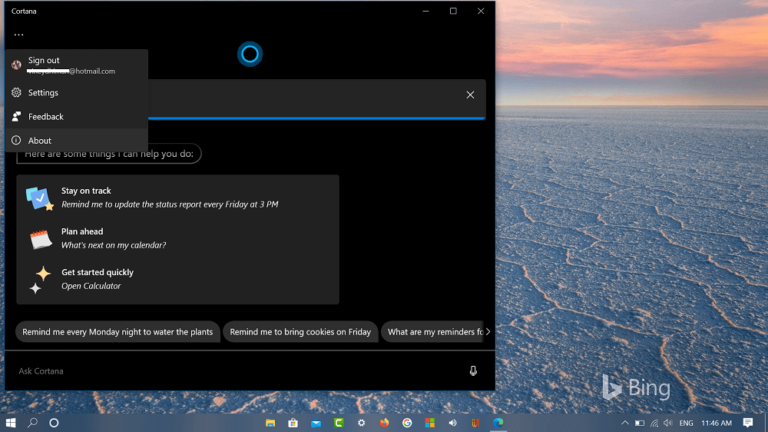Click the blue Cortana ring logo
The width and height of the screenshot is (768, 432).
click(250, 54)
